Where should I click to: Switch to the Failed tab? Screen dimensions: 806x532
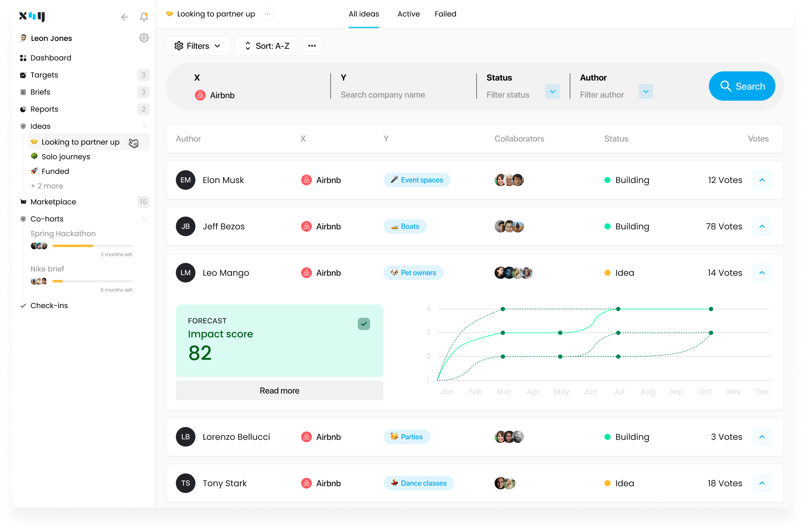click(x=445, y=14)
